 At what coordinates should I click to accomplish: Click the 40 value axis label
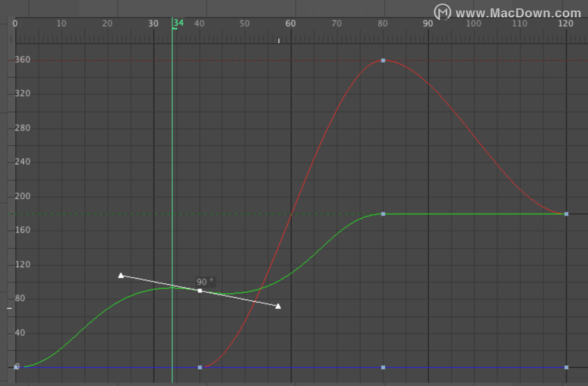tap(20, 333)
